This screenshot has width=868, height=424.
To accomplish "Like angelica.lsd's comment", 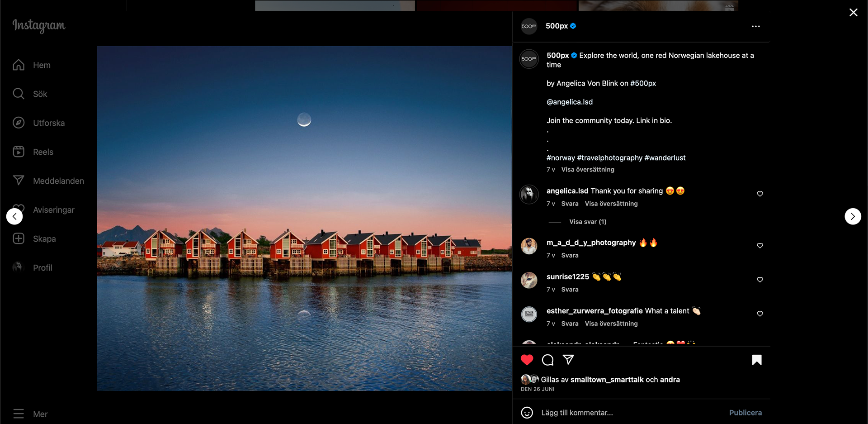I will point(760,194).
